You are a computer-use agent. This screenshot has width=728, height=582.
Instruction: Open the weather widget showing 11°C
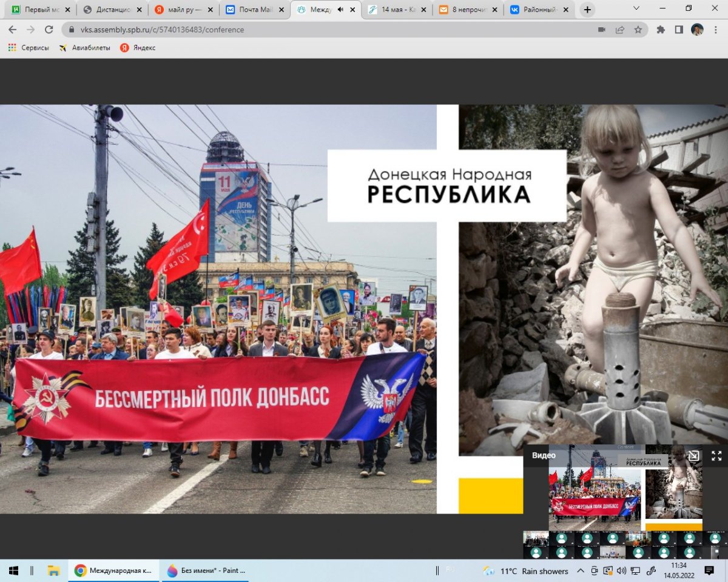525,571
